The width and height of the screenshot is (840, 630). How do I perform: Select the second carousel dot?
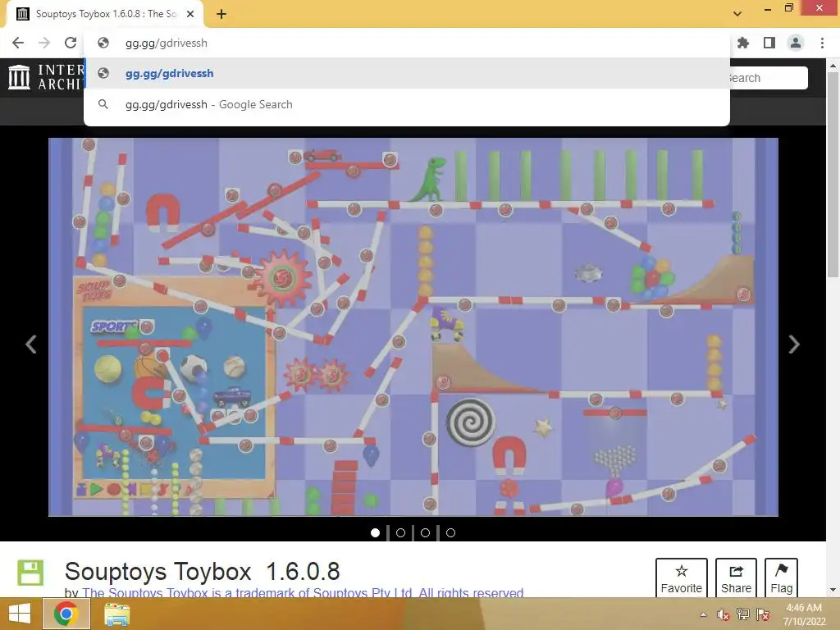(x=400, y=532)
